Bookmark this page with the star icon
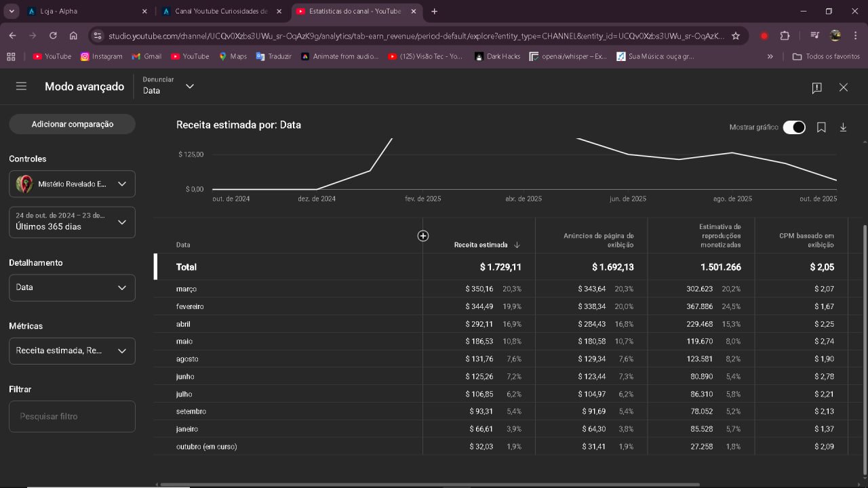 coord(736,36)
